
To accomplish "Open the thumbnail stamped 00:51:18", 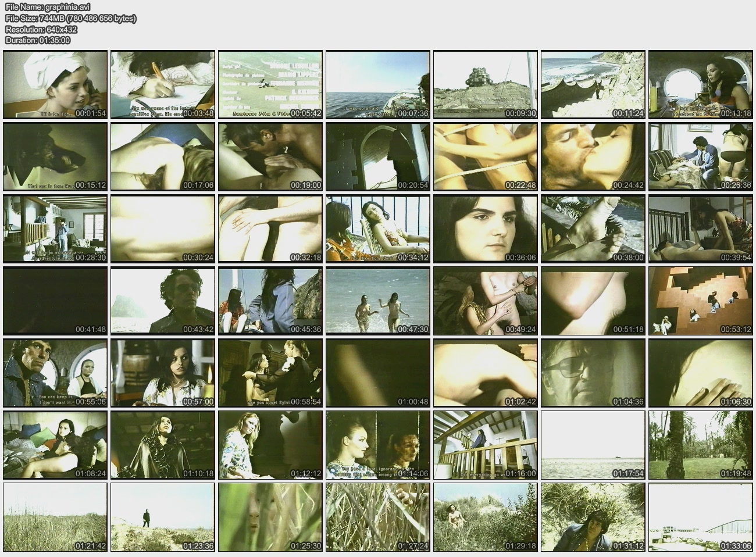I will (593, 301).
